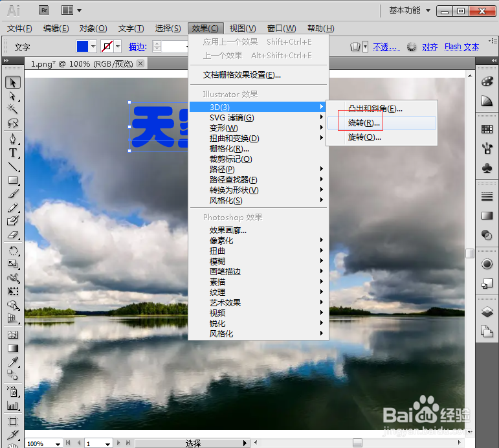Image resolution: width=499 pixels, height=448 pixels.
Task: Select the Gradient tool
Action: pos(13,348)
